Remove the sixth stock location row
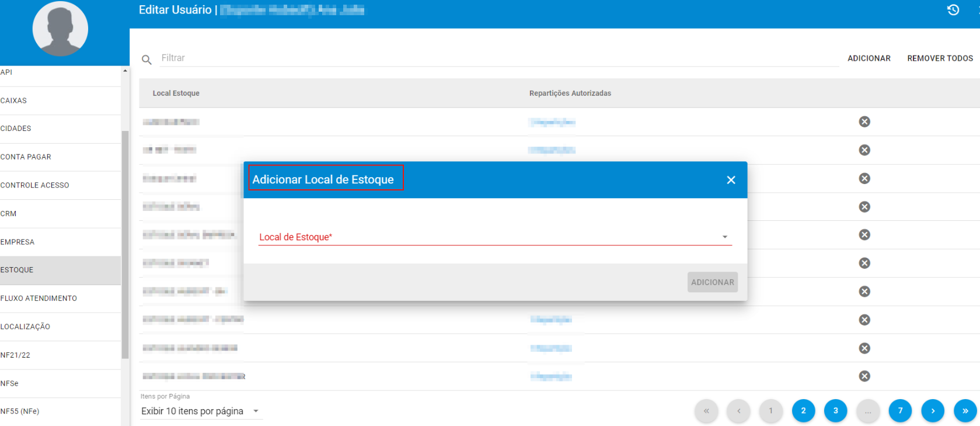The image size is (980, 426). pos(864,263)
